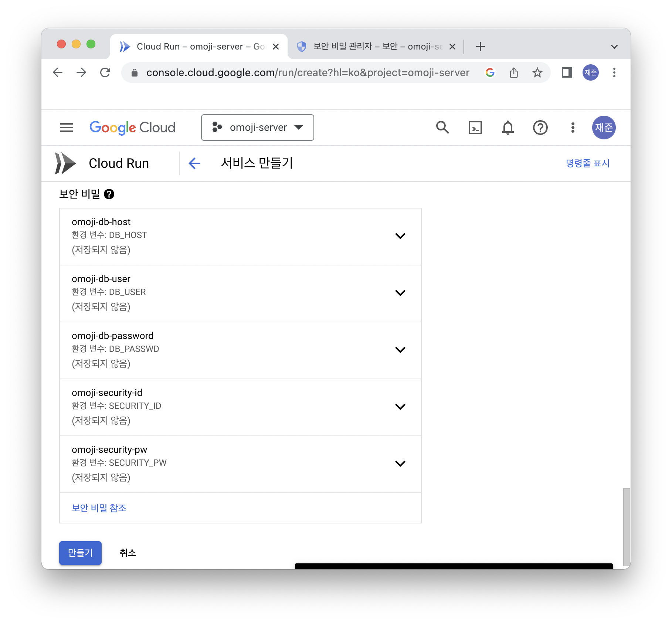Click 환경 변수: SECURITY_ID text
This screenshot has height=624, width=672.
(116, 406)
